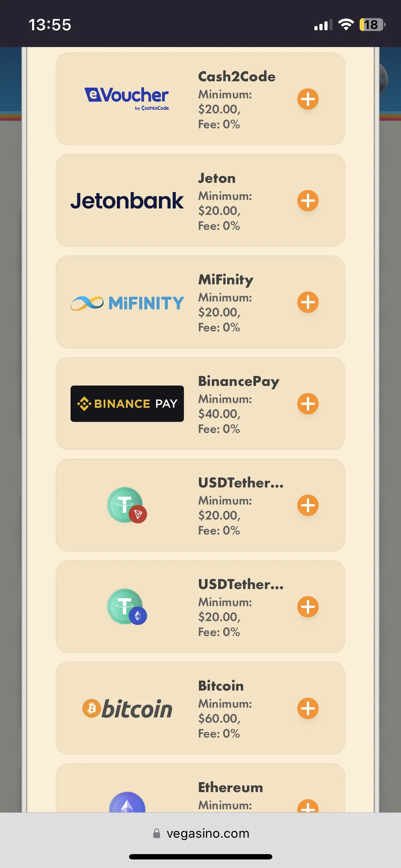Tap the plus icon next to Jeton
The height and width of the screenshot is (868, 401).
tap(308, 201)
